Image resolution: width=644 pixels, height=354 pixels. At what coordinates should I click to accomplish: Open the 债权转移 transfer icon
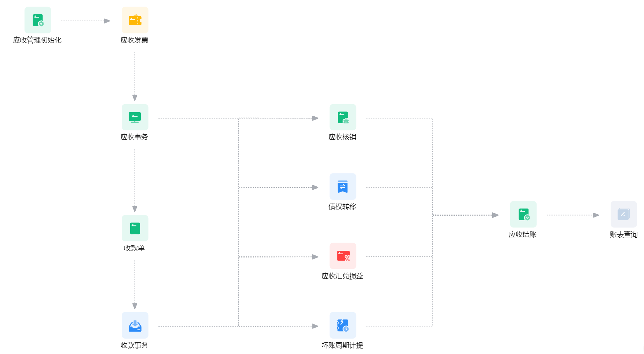(x=343, y=187)
